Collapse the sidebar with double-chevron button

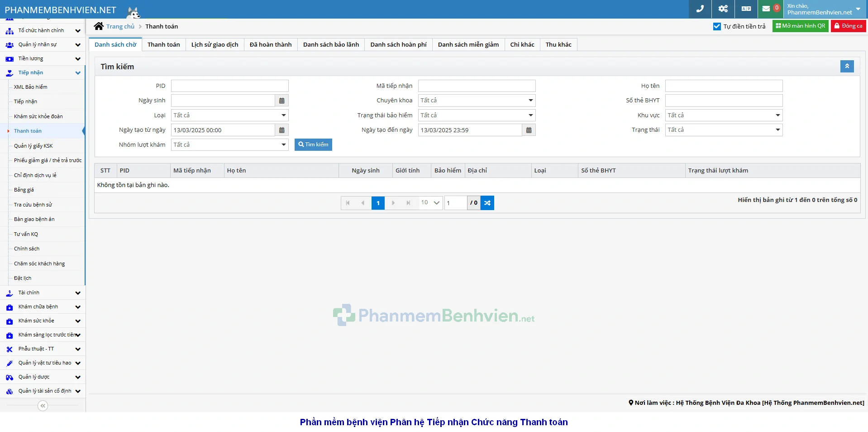tap(43, 406)
